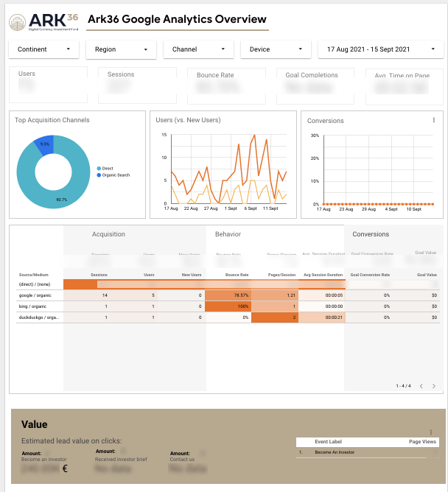The image size is (448, 492).
Task: Click the Direct legend dot
Action: point(99,169)
